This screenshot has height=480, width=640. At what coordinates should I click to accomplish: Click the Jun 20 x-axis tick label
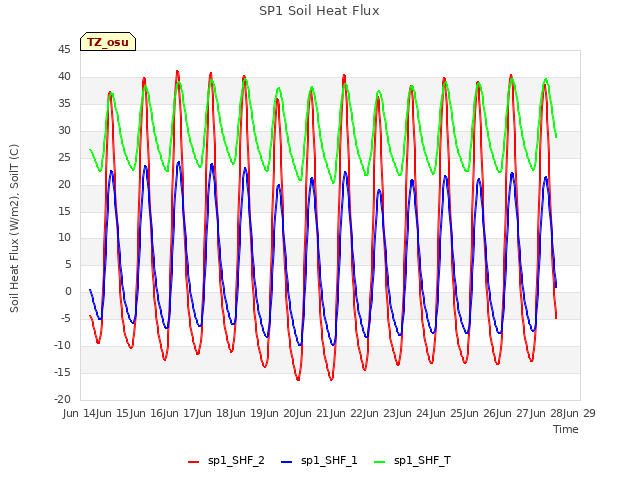280,413
